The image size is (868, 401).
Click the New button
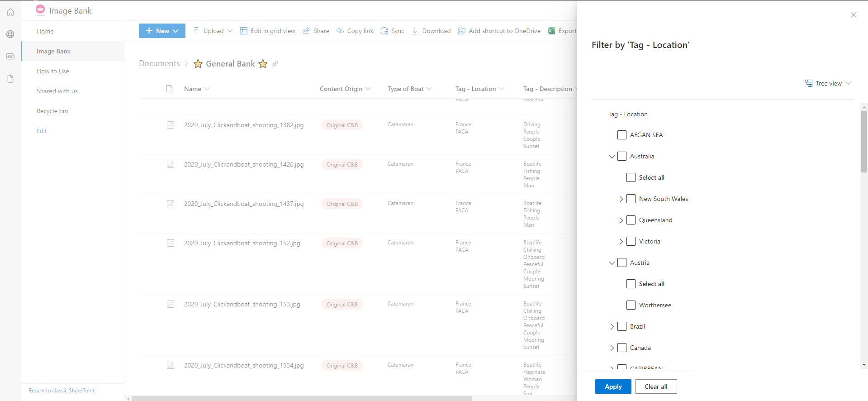tap(162, 31)
